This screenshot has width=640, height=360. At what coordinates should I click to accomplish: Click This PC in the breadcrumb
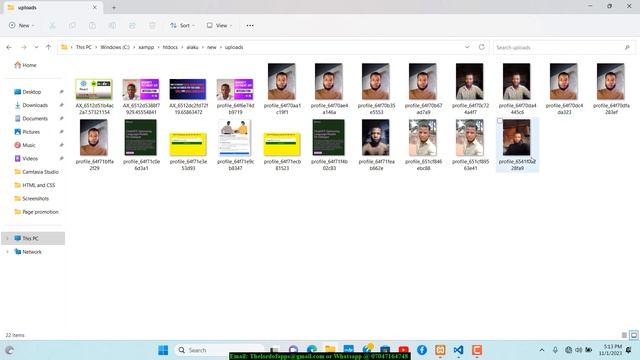pos(84,47)
